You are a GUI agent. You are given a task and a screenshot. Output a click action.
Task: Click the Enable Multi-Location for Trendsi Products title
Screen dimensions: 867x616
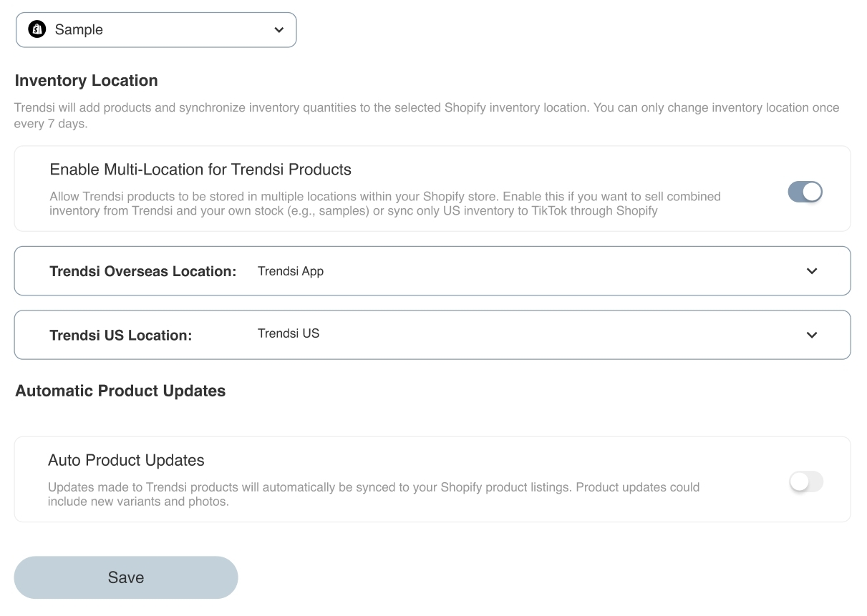[x=200, y=170]
